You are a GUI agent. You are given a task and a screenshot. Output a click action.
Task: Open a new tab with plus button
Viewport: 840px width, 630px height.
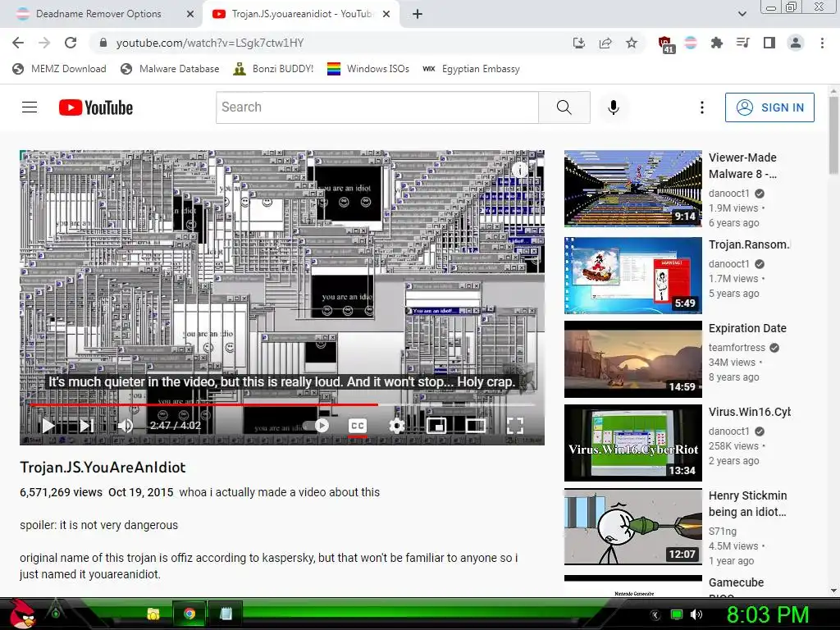[418, 15]
